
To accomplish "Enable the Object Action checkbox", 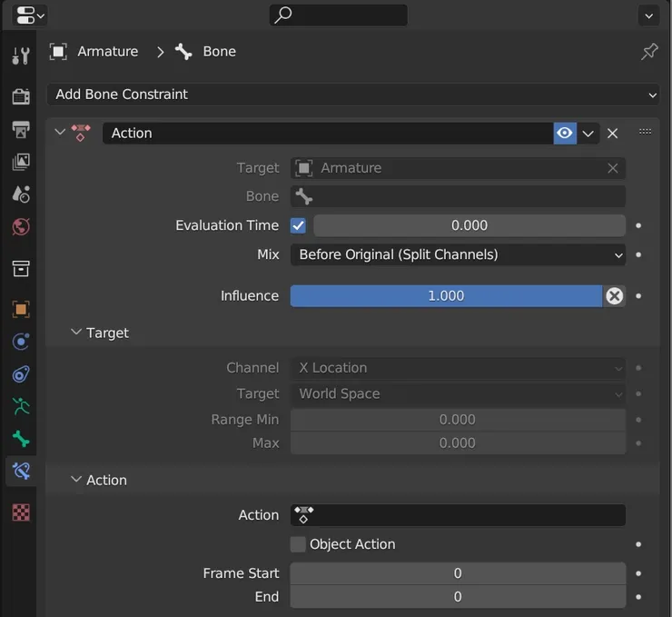I will (298, 544).
